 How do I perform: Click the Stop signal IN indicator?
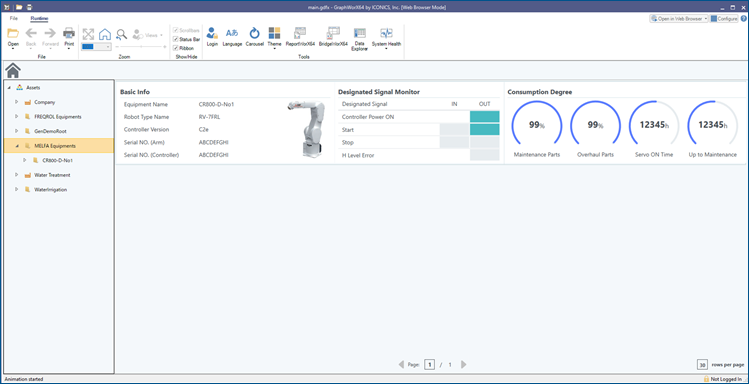pos(454,142)
